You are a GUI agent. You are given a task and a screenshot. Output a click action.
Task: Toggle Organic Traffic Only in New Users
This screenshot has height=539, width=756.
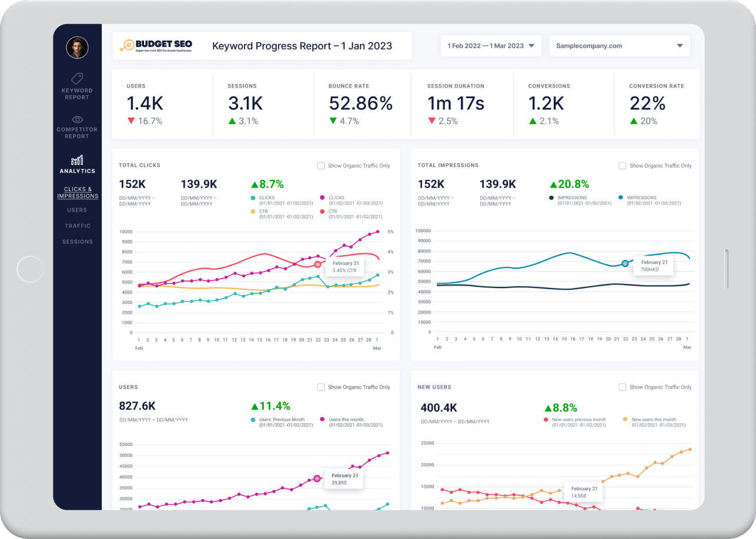tap(623, 387)
